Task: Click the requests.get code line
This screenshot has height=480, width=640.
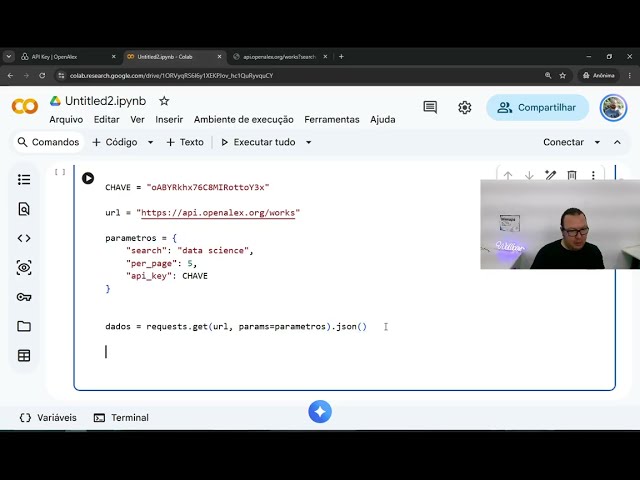Action: 236,327
